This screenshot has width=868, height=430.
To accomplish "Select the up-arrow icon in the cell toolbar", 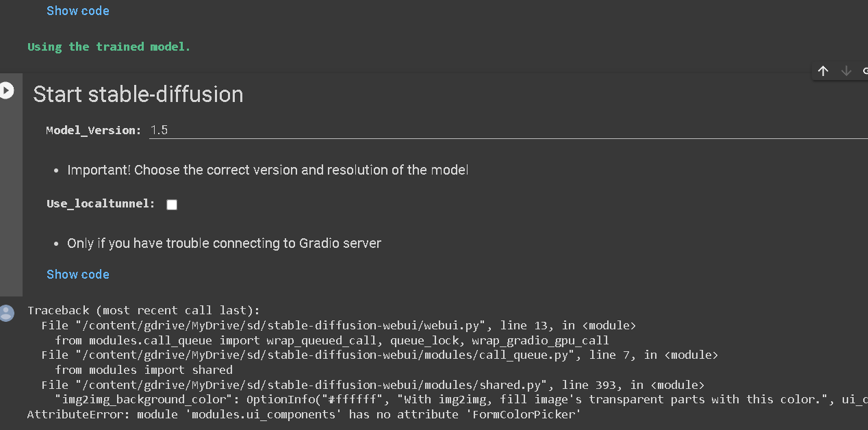I will click(823, 71).
